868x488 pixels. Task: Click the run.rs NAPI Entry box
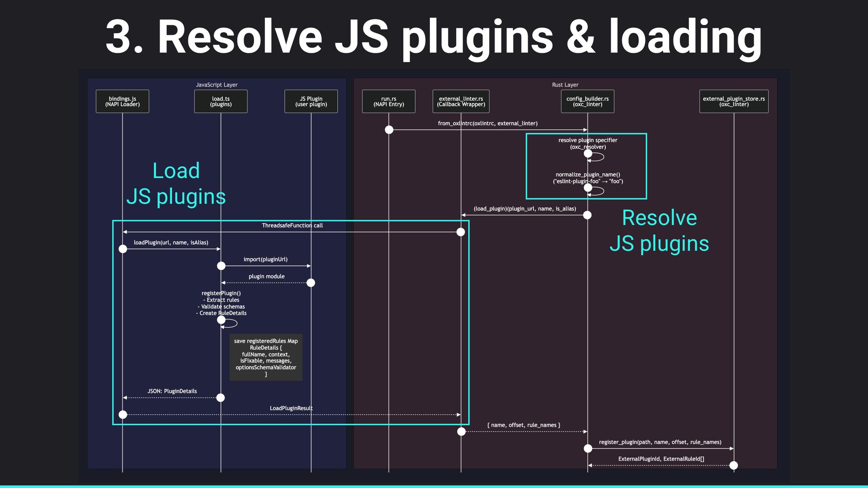[388, 101]
